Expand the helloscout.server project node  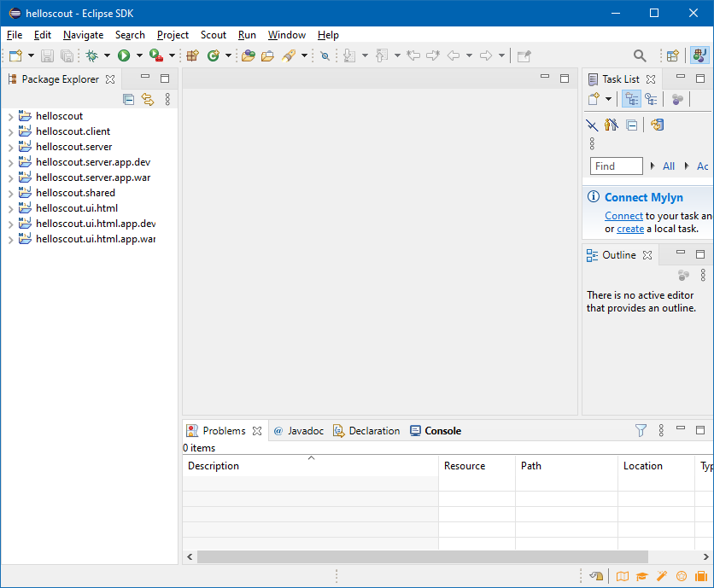click(9, 146)
